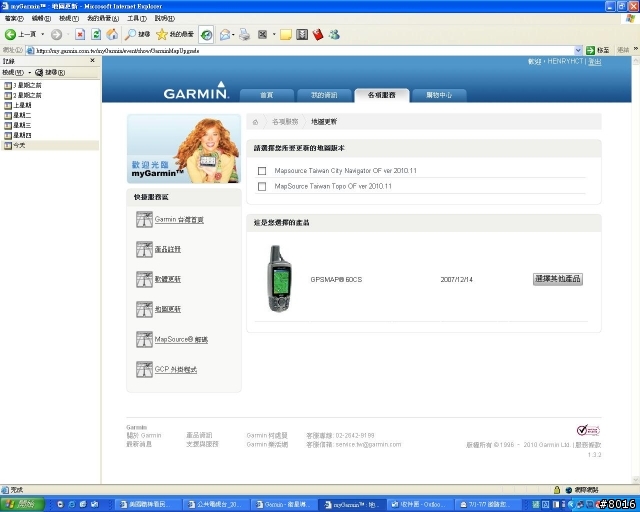The image size is (640, 512).
Task: Click the yellow note toolbar icon
Action: (x=286, y=35)
